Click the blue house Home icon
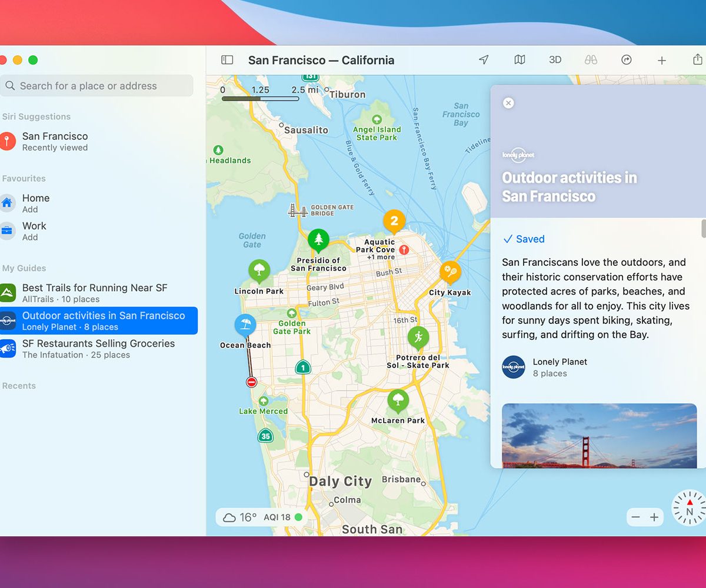 [x=7, y=203]
